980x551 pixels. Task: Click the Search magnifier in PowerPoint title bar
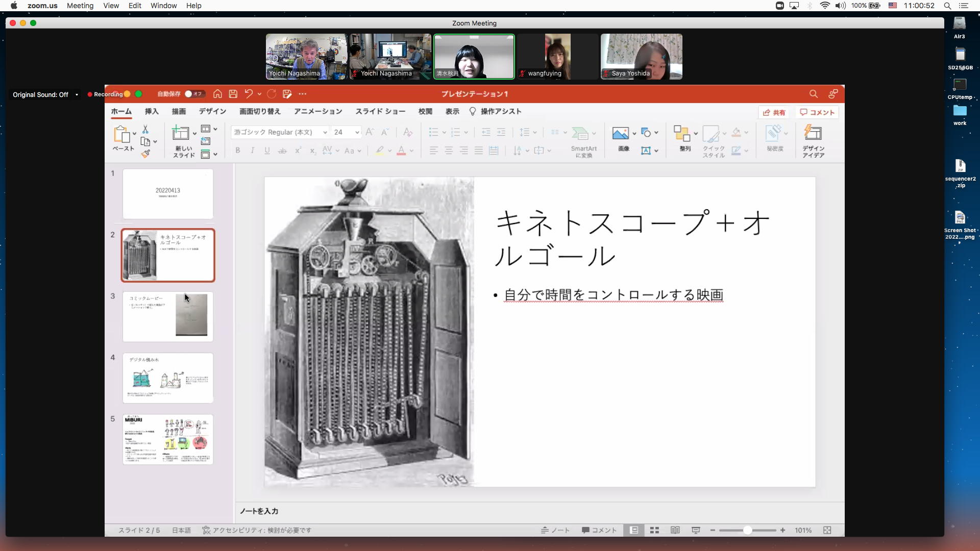pos(813,94)
